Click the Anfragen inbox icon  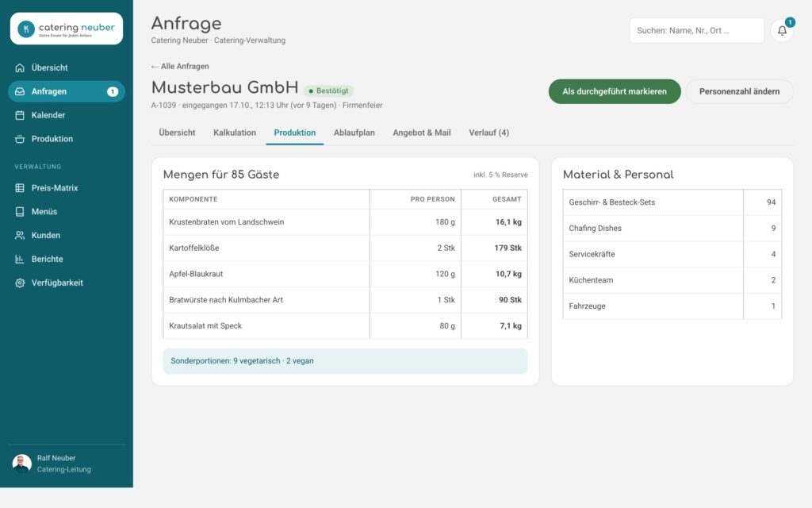20,92
